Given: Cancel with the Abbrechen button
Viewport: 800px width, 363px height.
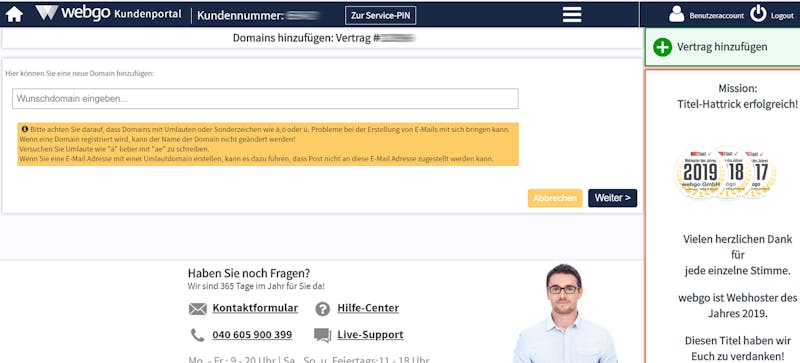Looking at the screenshot, I should [x=555, y=198].
